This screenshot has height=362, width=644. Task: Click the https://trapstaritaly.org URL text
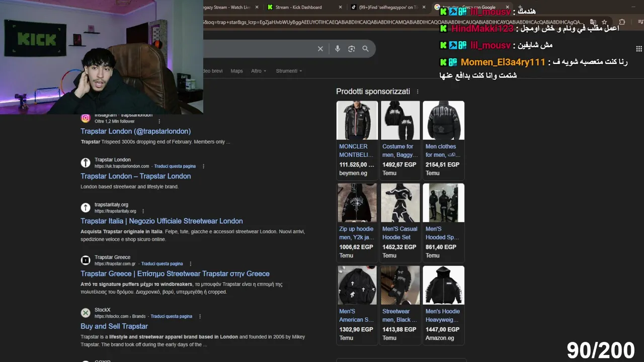tap(115, 211)
